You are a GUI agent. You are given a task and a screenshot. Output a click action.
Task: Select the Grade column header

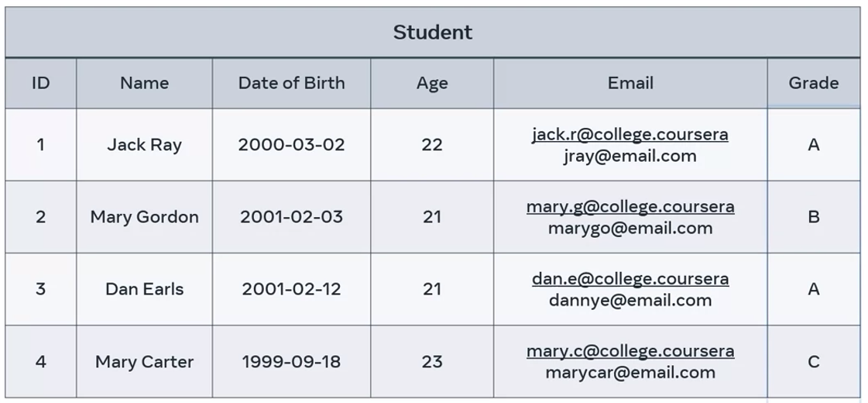pyautogui.click(x=813, y=83)
